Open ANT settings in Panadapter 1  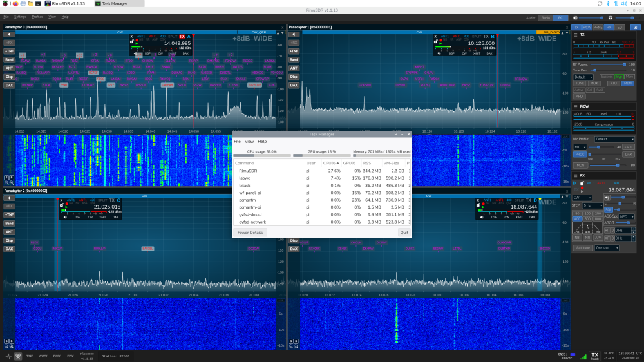point(294,68)
